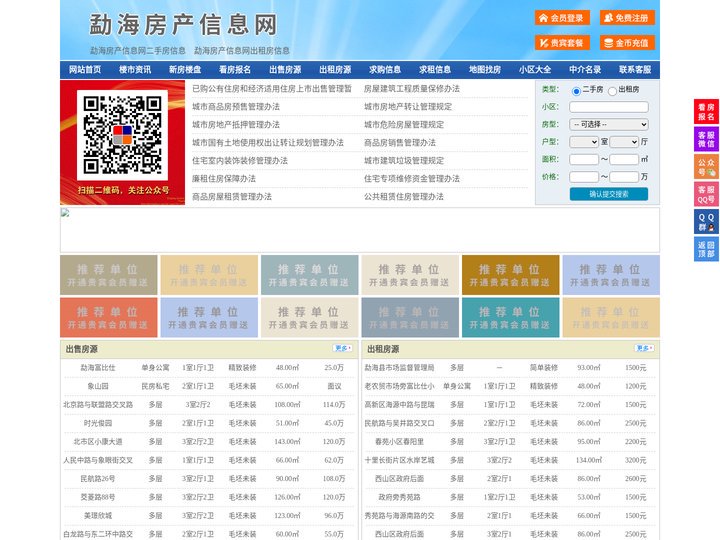Open the 求购信息 menu item
This screenshot has height=540, width=720.
(x=385, y=70)
